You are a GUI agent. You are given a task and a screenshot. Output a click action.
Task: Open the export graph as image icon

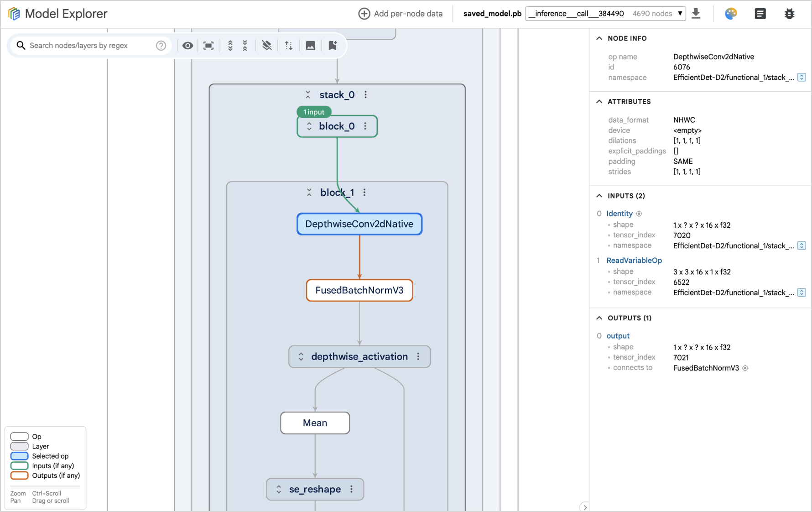point(311,45)
